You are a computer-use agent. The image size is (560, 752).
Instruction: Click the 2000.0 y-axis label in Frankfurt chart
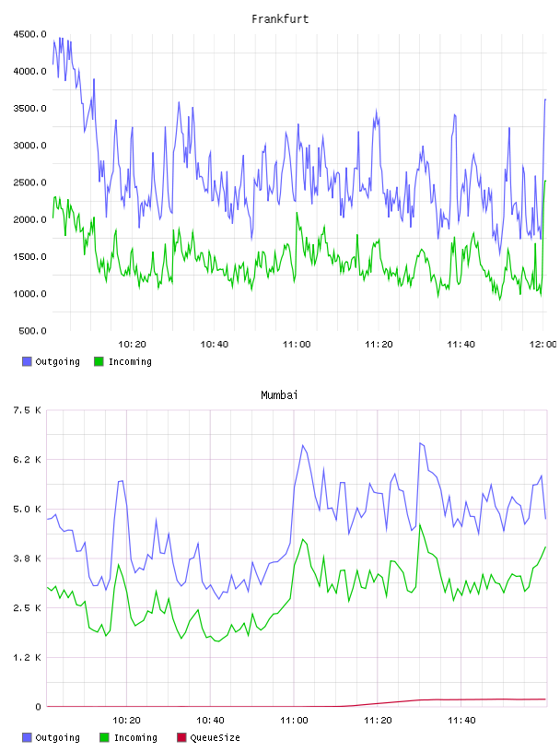(x=29, y=219)
